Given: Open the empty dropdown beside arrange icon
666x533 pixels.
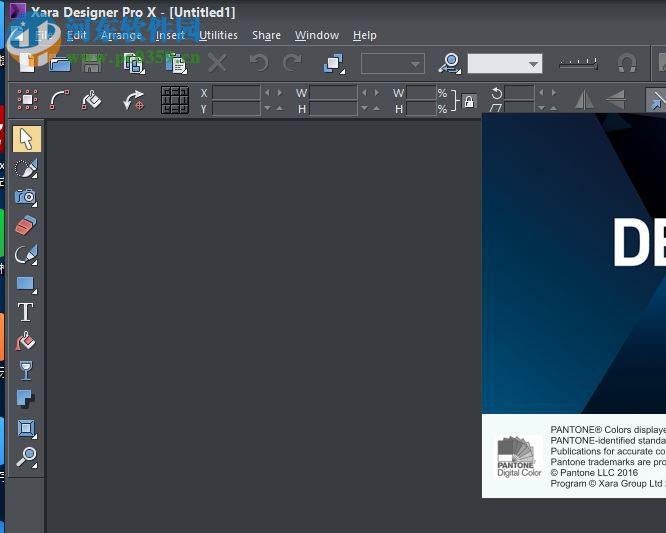Looking at the screenshot, I should pos(393,64).
